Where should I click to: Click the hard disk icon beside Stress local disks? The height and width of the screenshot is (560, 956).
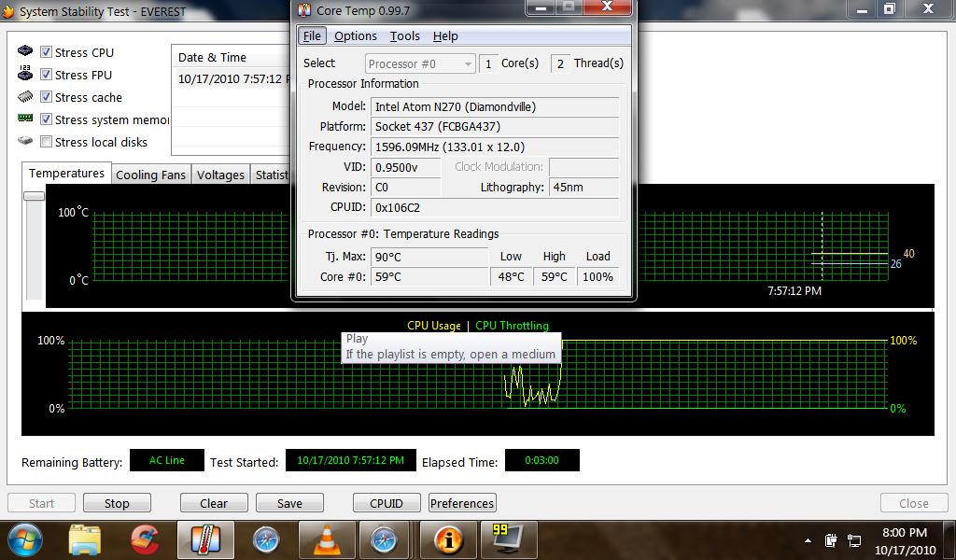(x=25, y=141)
